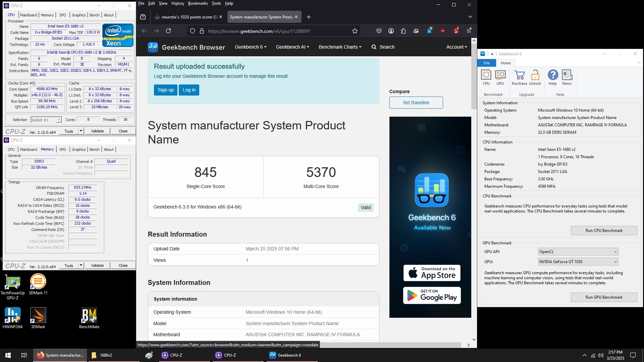Screen dimensions: 644x362
Task: Open the History menu in Firefox
Action: pos(178,3)
